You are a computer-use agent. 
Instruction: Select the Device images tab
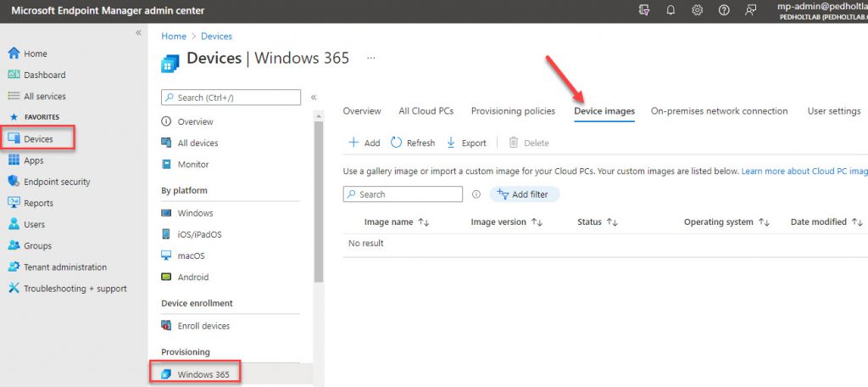604,111
